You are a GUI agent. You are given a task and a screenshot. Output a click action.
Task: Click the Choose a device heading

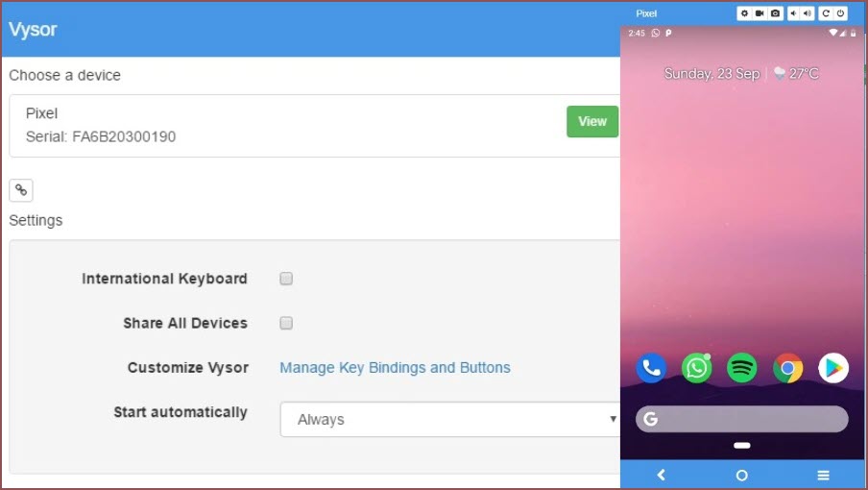[x=64, y=75]
